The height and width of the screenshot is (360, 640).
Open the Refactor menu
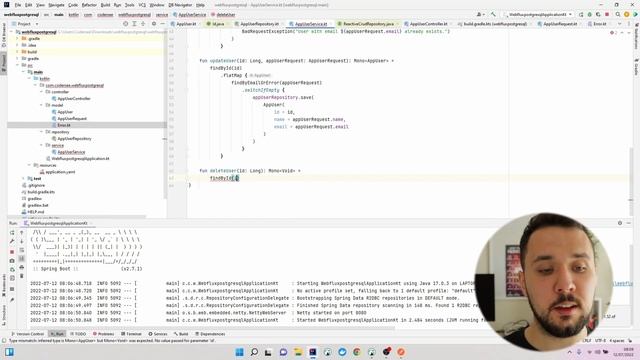tap(89, 5)
